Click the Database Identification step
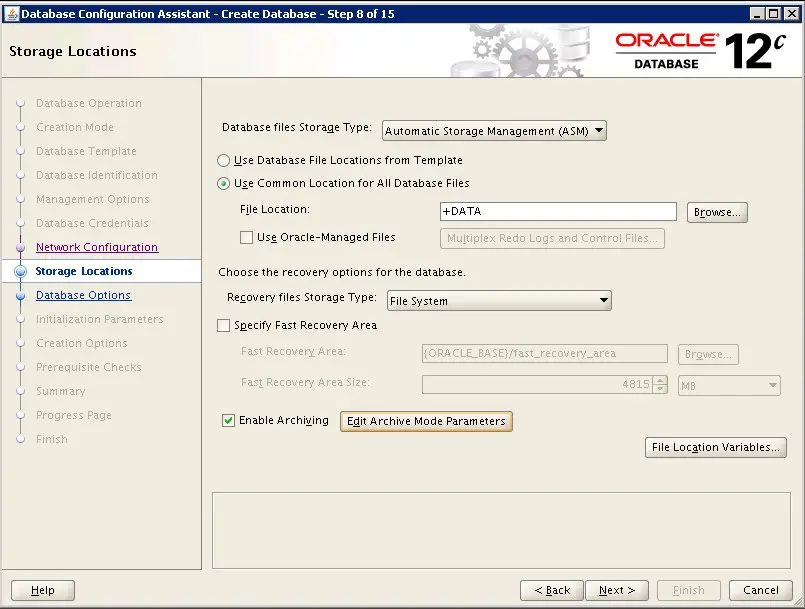Screen dimensions: 805x609 [x=97, y=175]
